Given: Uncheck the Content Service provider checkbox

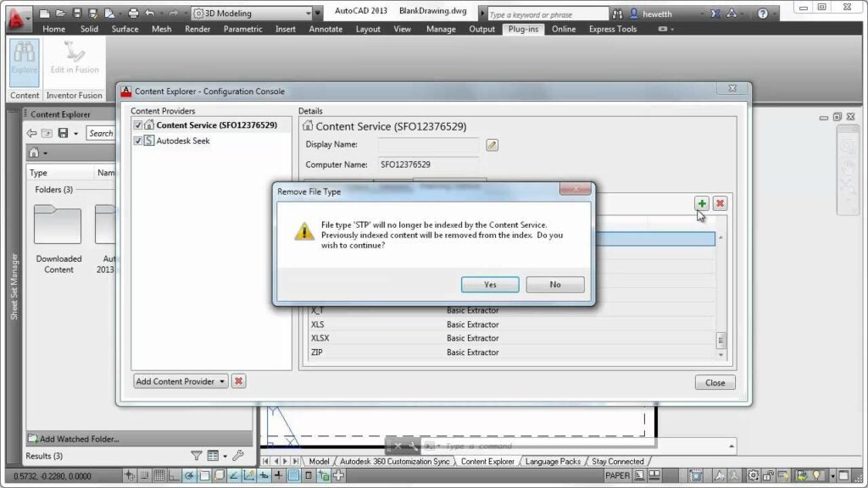Looking at the screenshot, I should coord(139,125).
